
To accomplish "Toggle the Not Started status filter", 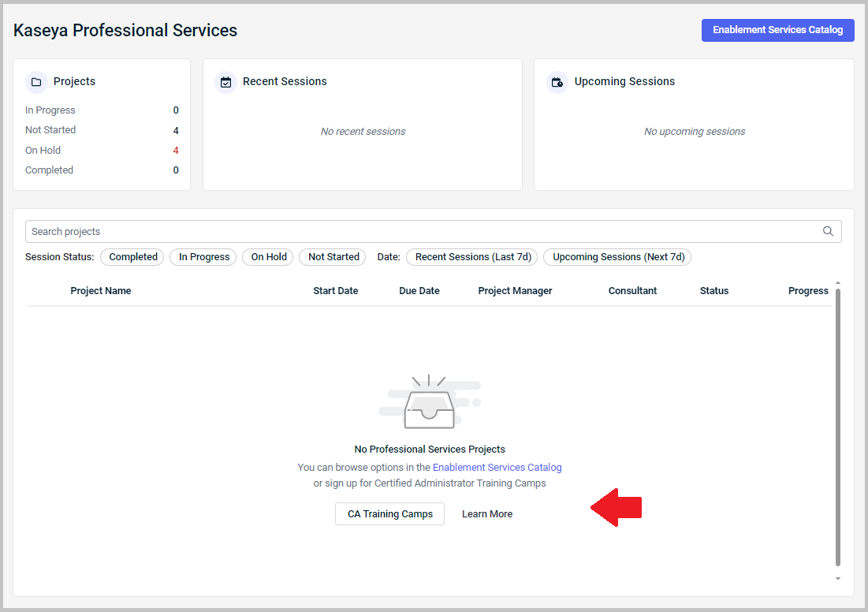I will tap(333, 257).
